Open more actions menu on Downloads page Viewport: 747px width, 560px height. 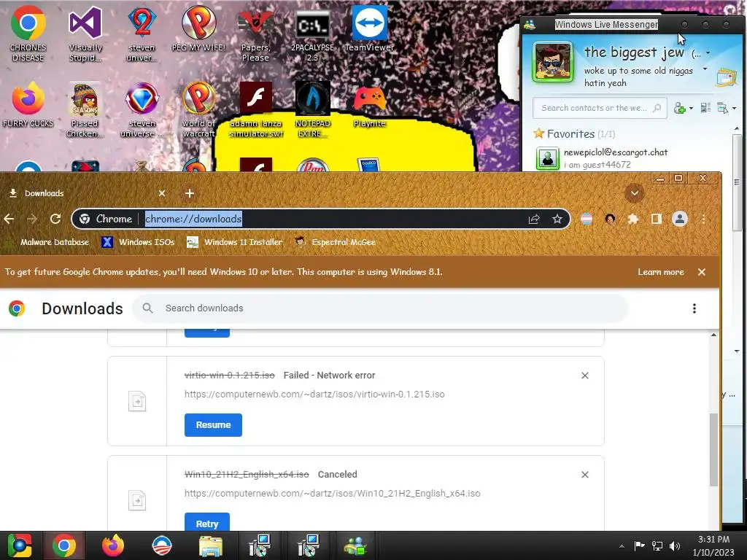[x=694, y=308]
